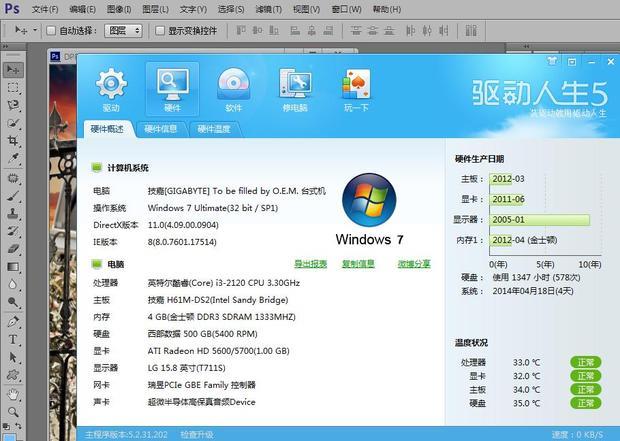
Task: Select the History Brush tool
Action: (13, 231)
